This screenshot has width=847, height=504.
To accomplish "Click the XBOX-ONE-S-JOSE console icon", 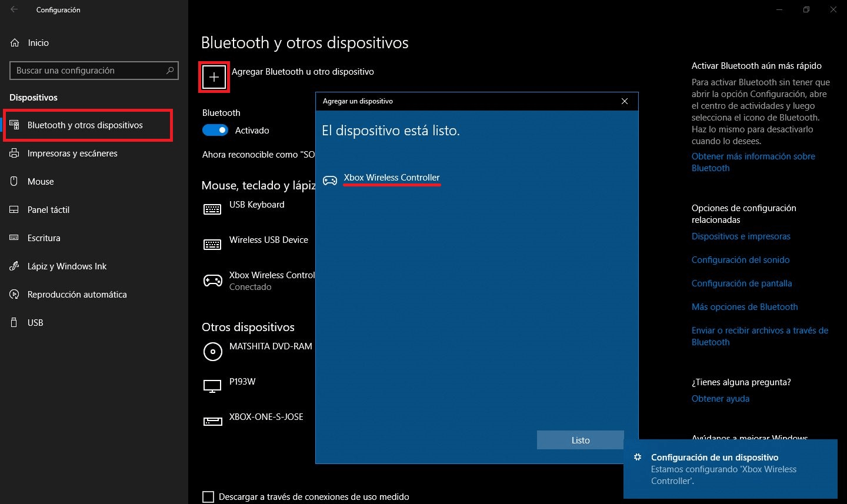I will tap(212, 421).
